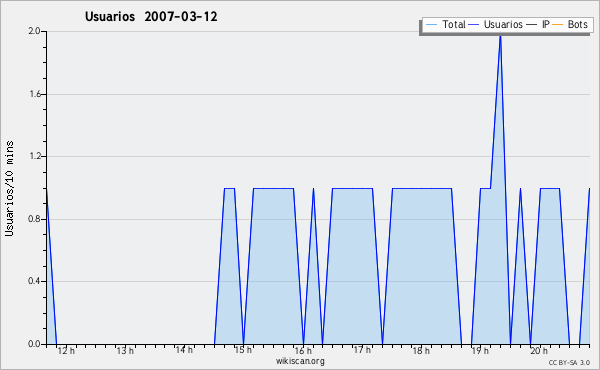Click the '12 h' x-axis label

pos(66,351)
